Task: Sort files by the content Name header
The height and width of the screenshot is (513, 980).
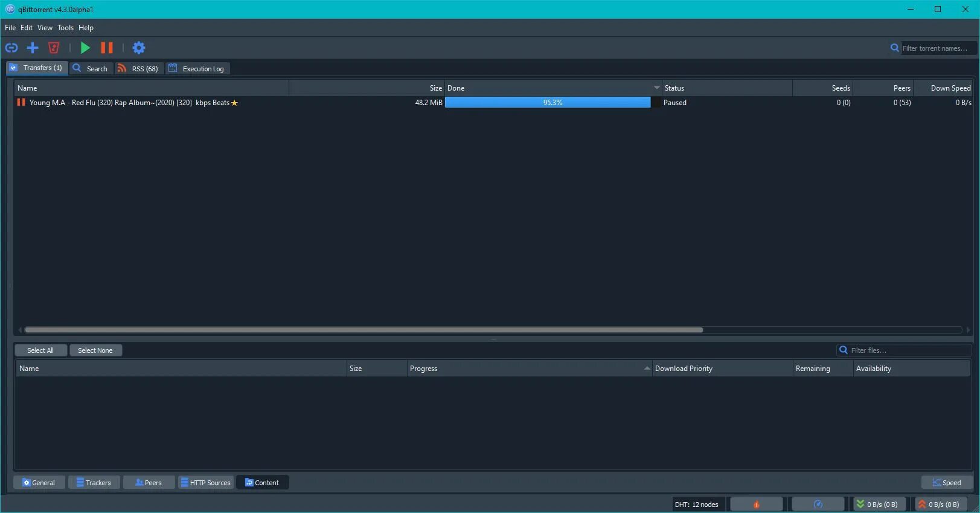Action: pyautogui.click(x=181, y=369)
